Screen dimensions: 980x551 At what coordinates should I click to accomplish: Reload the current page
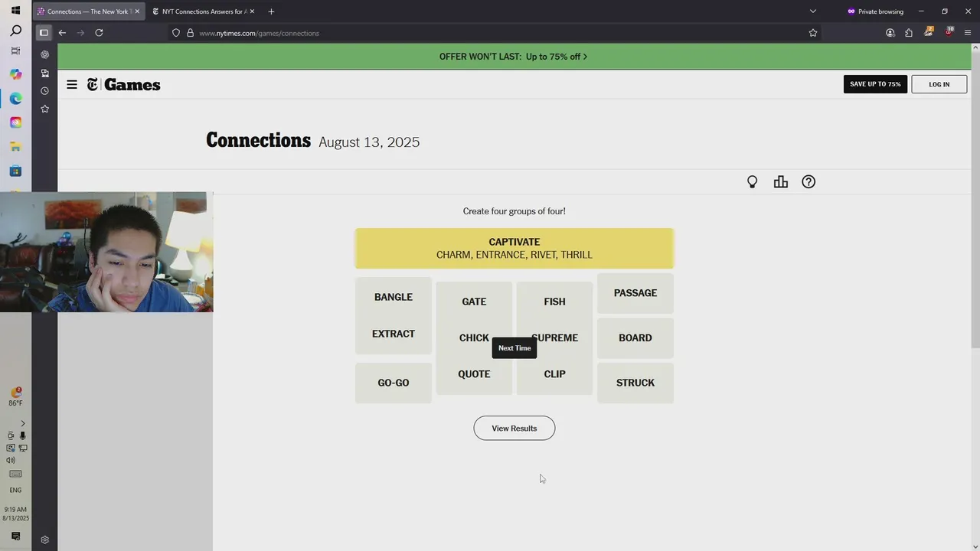click(x=99, y=33)
